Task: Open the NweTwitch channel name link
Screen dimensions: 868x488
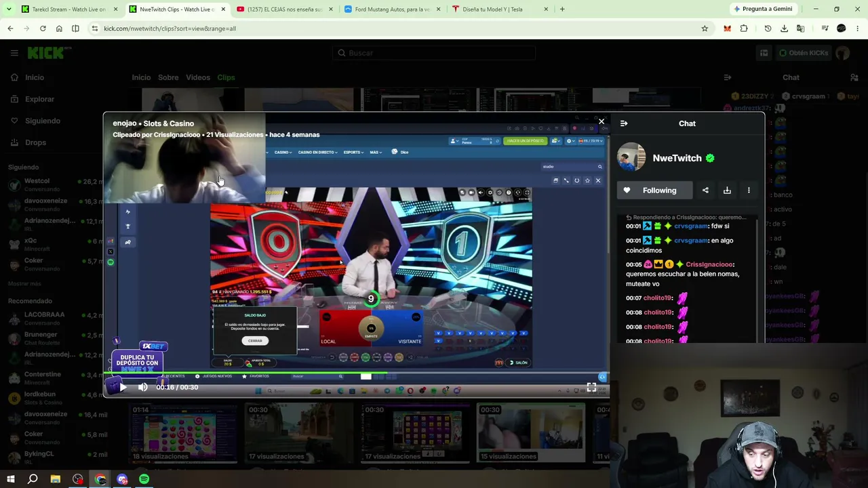Action: click(677, 158)
